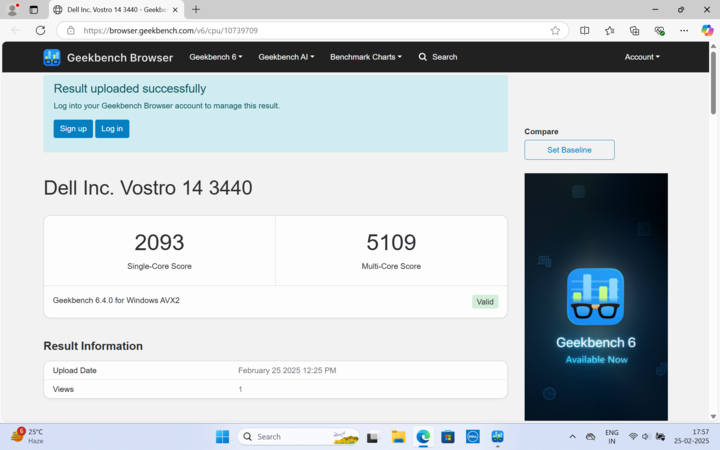The image size is (720, 450).
Task: Open the browser profile icon
Action: coord(13,9)
